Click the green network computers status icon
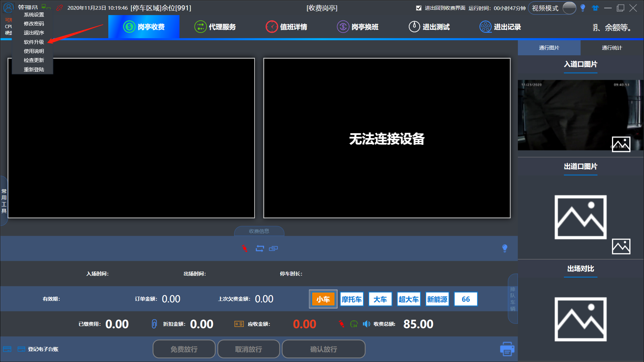The width and height of the screenshot is (644, 362). 46,7
